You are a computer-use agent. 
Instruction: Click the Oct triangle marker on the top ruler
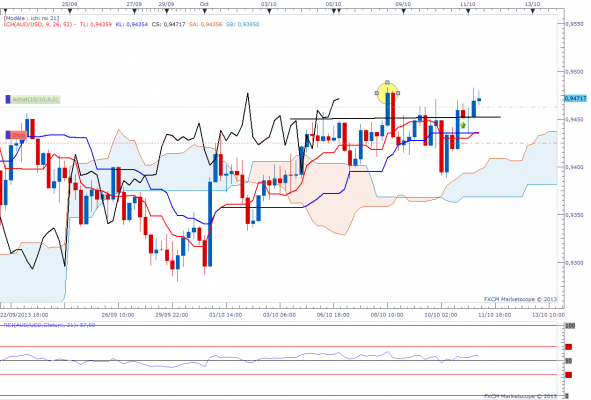click(205, 12)
